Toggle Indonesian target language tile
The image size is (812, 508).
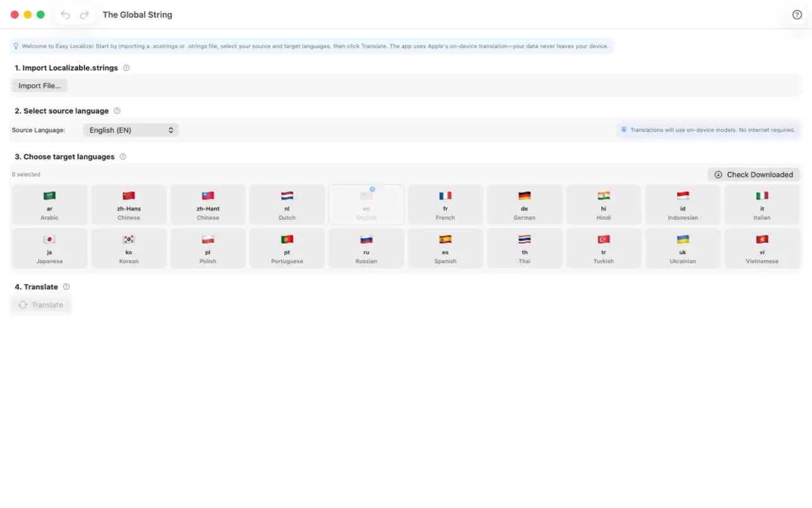coord(683,205)
